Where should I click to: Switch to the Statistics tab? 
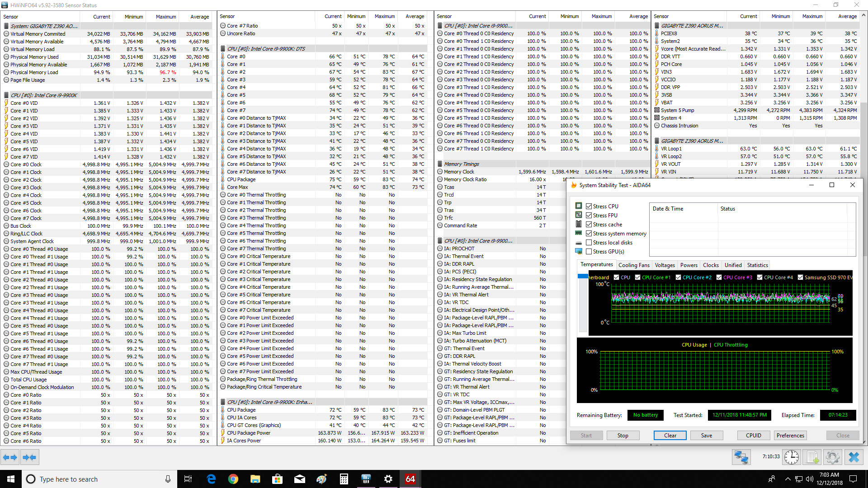(757, 265)
